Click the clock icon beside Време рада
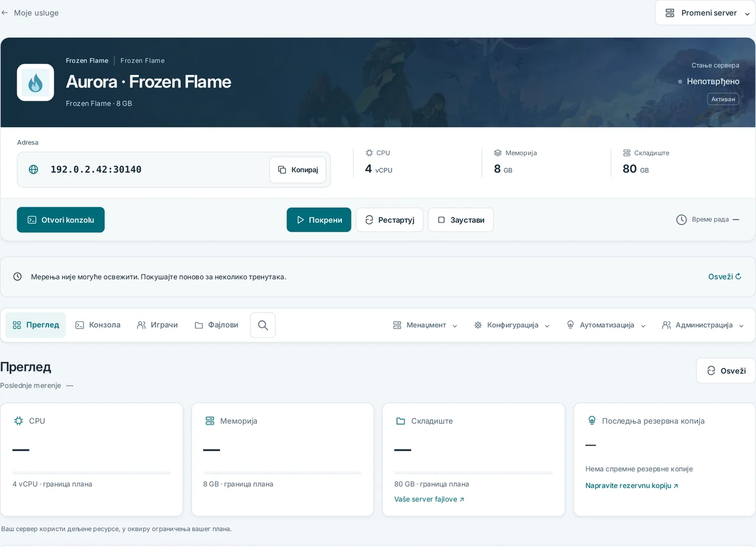Viewport: 756px width, 547px height. (682, 220)
